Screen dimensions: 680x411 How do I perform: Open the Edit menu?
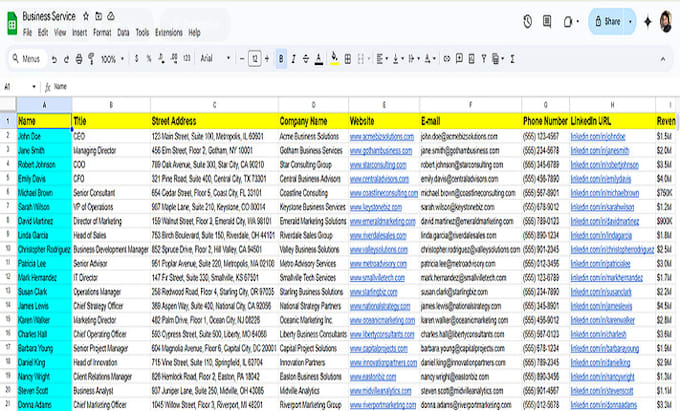pyautogui.click(x=43, y=33)
